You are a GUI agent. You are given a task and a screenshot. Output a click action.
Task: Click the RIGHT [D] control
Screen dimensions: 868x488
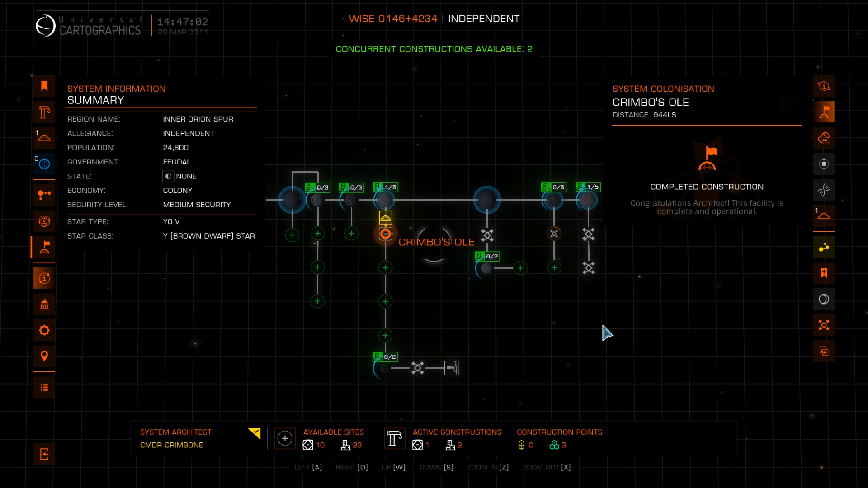[x=352, y=467]
